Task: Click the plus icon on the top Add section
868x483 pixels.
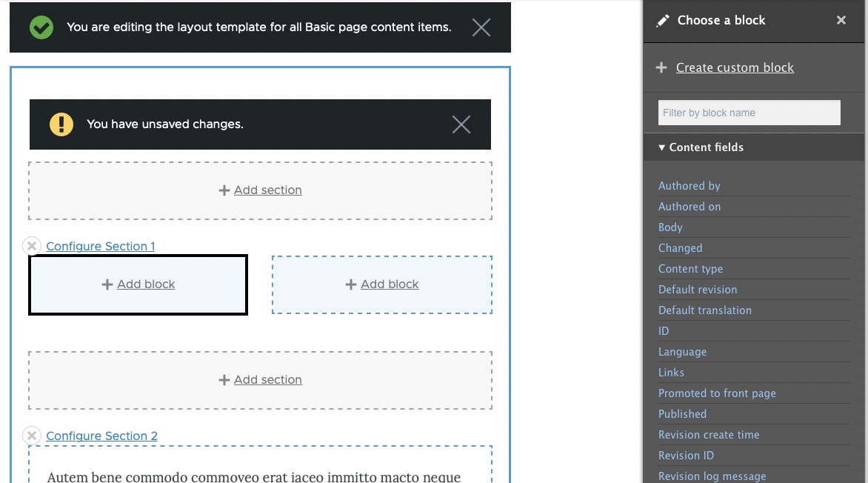Action: coord(224,190)
